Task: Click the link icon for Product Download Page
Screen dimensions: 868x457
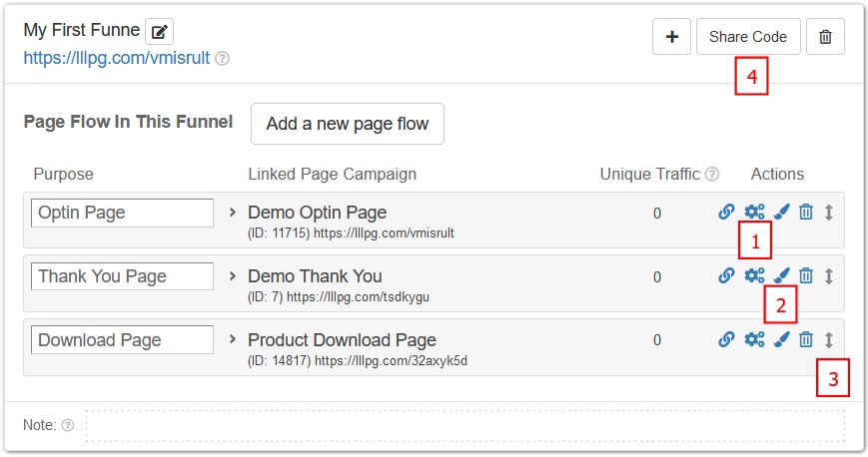Action: pyautogui.click(x=726, y=339)
